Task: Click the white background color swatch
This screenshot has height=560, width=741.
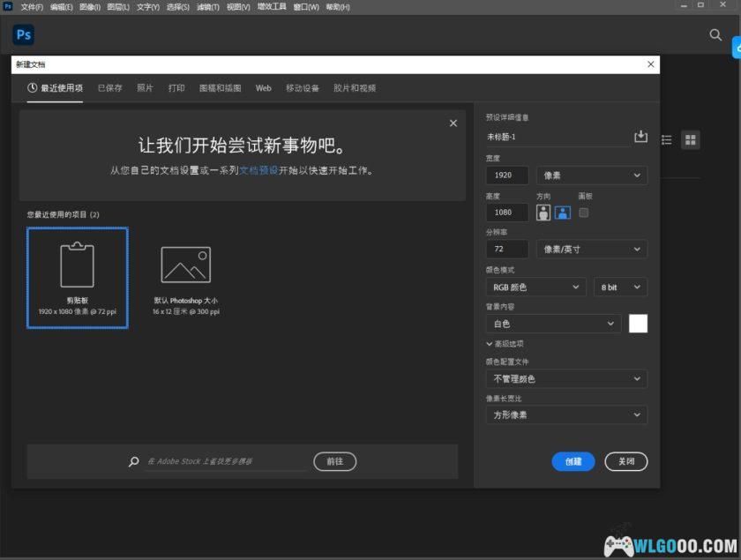Action: [x=638, y=324]
